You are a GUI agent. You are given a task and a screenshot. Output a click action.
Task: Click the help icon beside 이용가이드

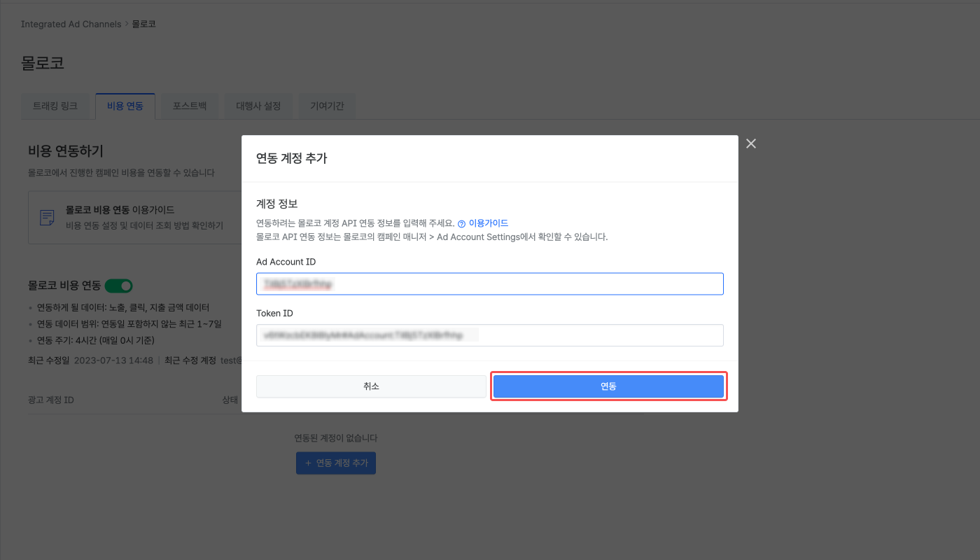(x=461, y=224)
